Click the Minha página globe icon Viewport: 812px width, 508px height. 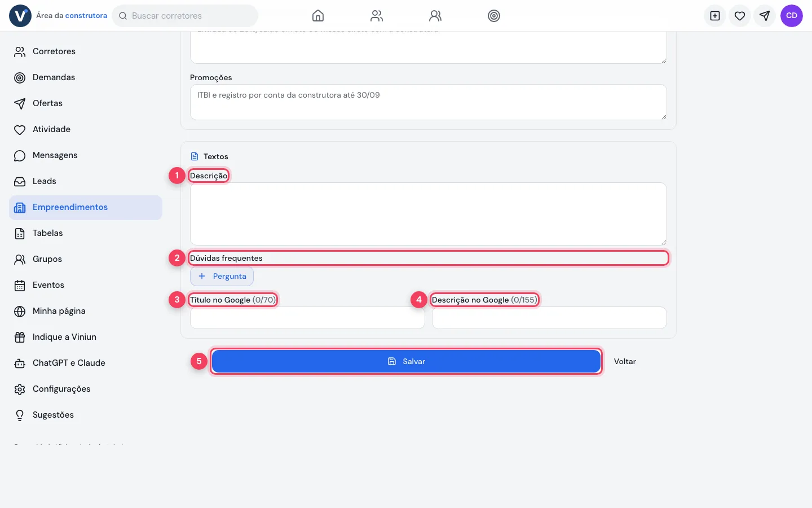[20, 312]
